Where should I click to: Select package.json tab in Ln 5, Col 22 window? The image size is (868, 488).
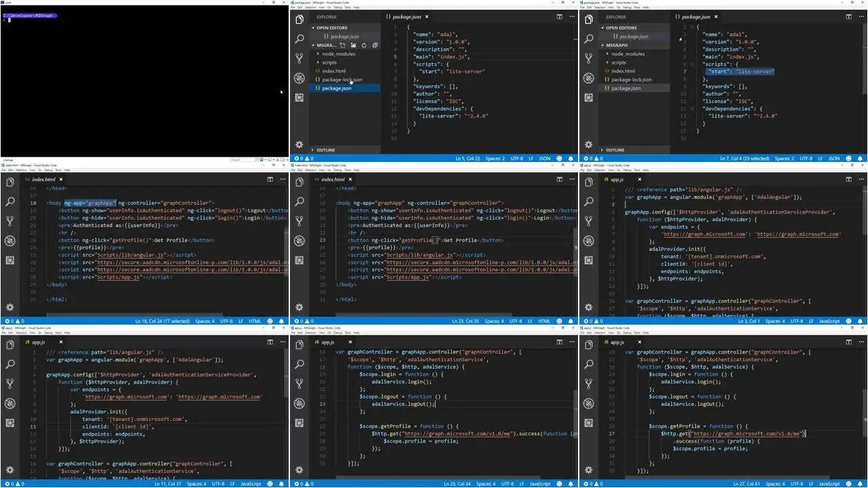(407, 16)
